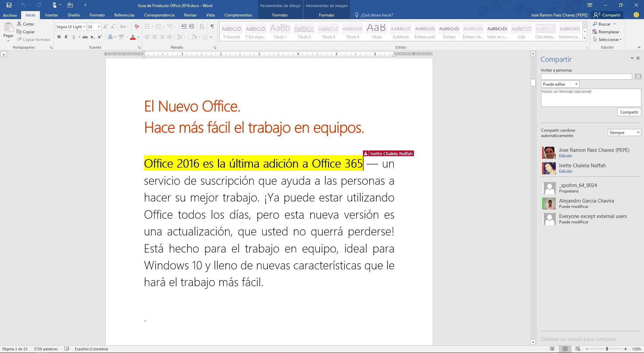Select the Título 1 style

coord(280,32)
